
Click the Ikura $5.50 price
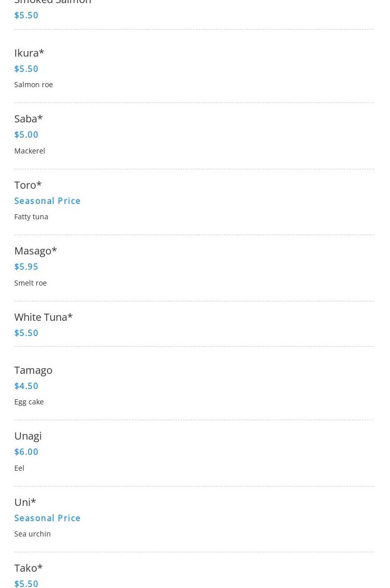click(26, 69)
